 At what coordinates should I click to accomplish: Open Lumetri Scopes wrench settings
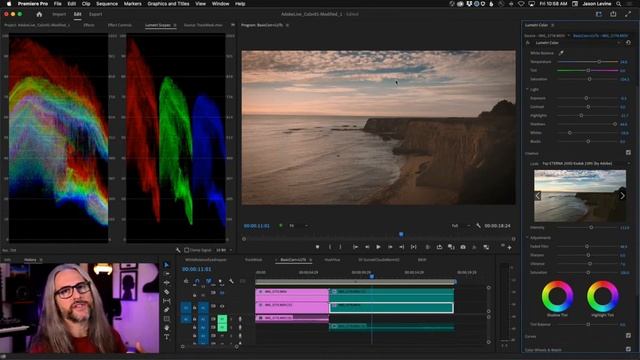pyautogui.click(x=178, y=250)
